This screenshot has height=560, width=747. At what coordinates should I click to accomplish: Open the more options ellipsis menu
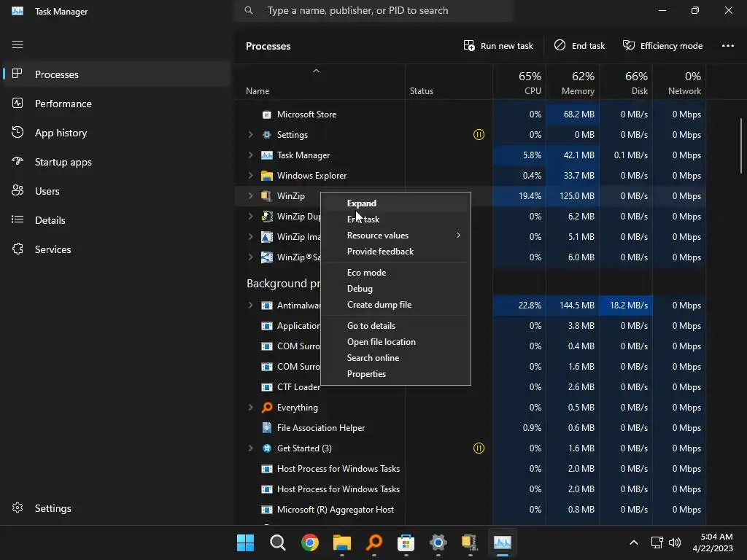click(x=727, y=46)
